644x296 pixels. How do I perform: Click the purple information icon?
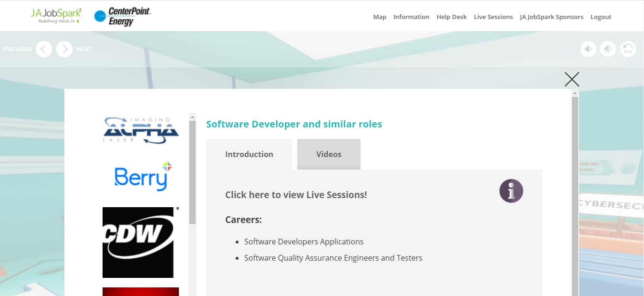tap(511, 191)
